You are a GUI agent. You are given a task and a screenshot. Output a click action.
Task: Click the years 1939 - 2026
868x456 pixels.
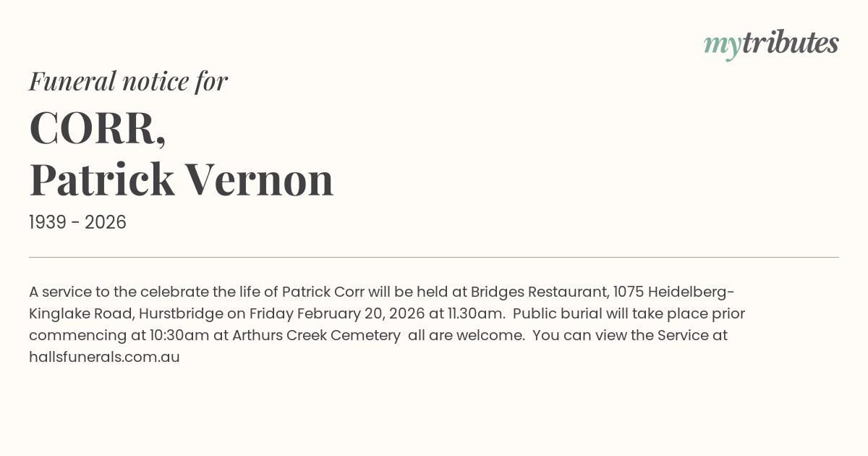point(77,223)
